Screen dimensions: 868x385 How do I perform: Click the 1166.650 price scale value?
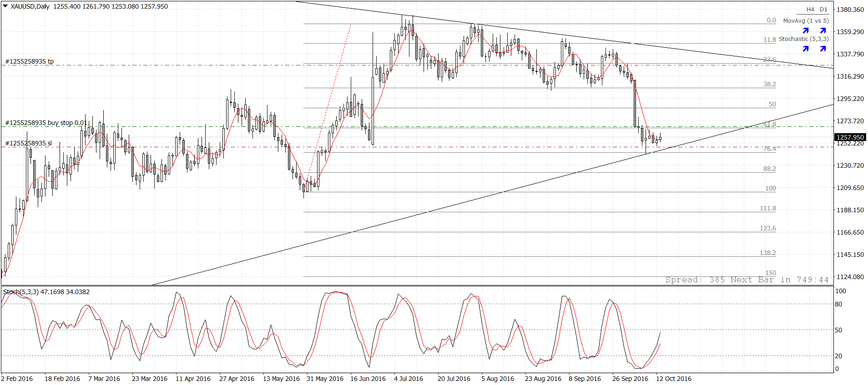point(850,232)
